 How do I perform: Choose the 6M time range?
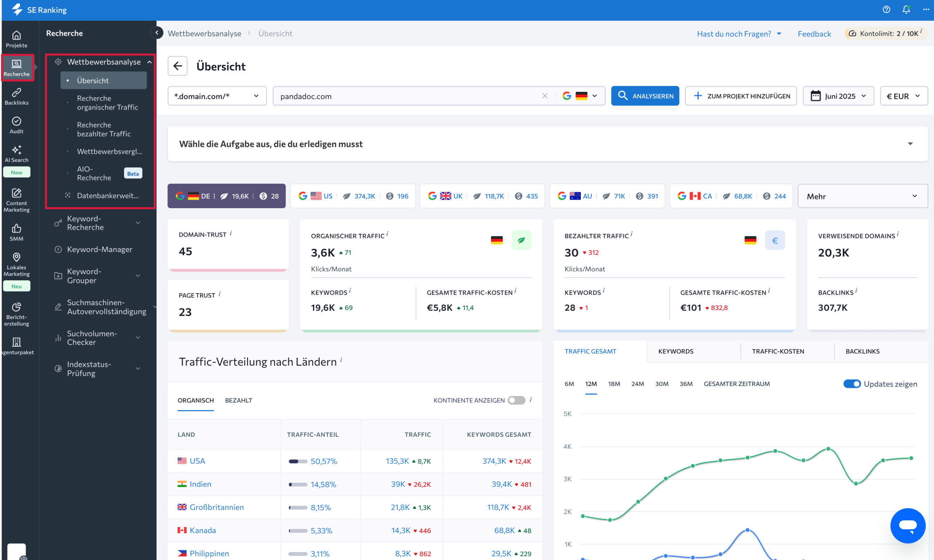pyautogui.click(x=569, y=384)
